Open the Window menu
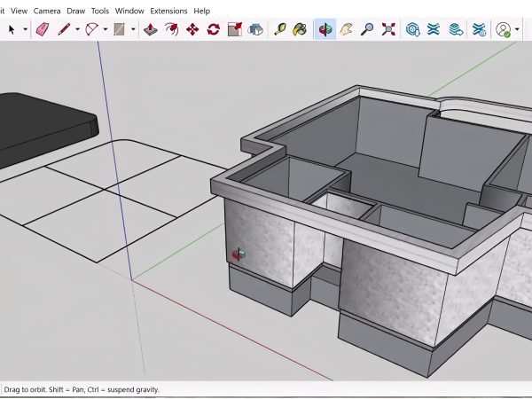This screenshot has height=399, width=532. 129,12
